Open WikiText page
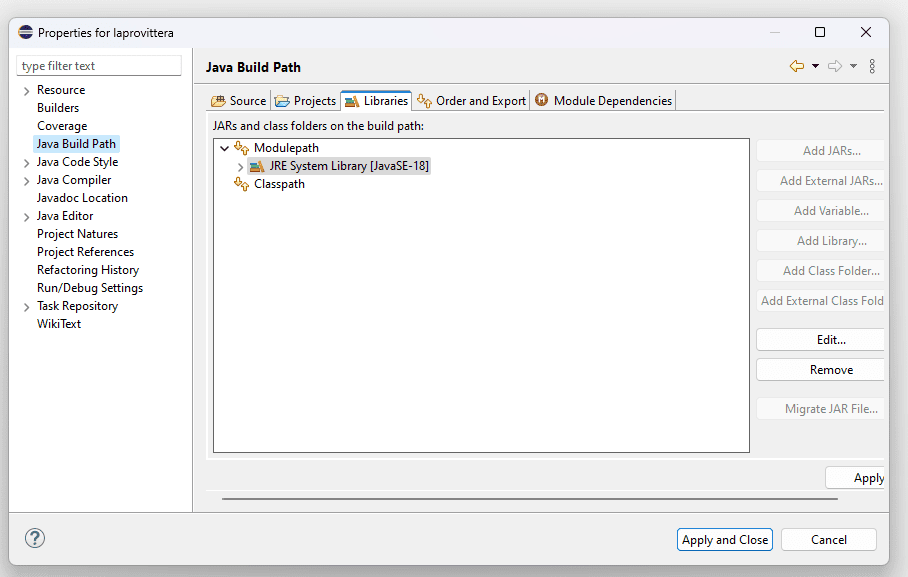Screen dimensions: 908x577 [59, 323]
